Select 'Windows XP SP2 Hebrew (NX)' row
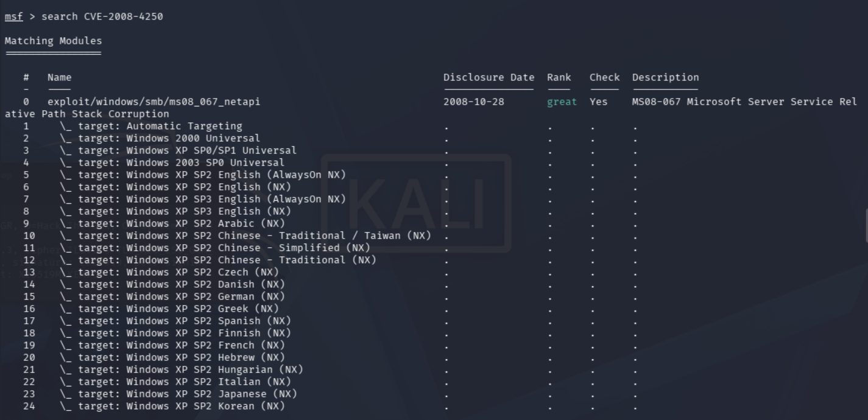The width and height of the screenshot is (868, 420). 172,357
